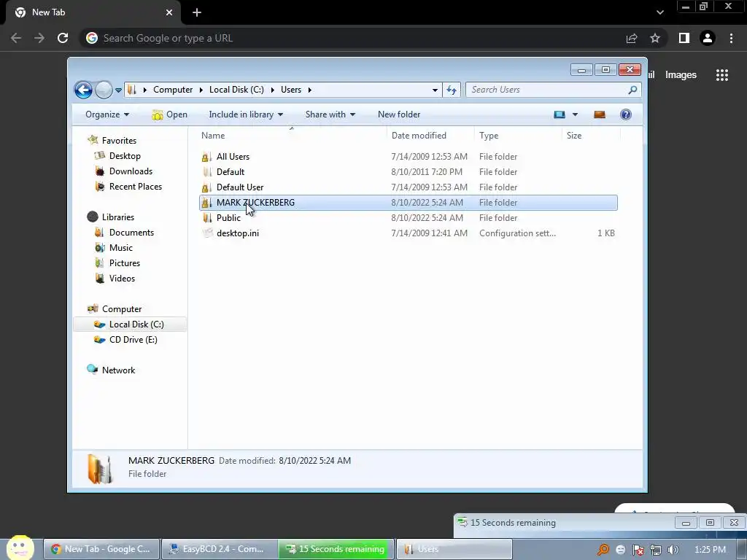Sort by Name column header
This screenshot has width=747, height=560.
click(x=292, y=135)
